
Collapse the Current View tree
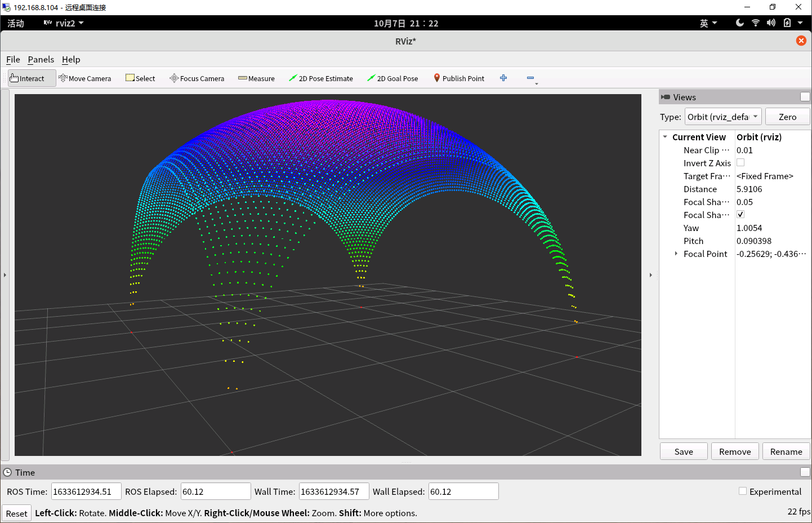(x=665, y=137)
